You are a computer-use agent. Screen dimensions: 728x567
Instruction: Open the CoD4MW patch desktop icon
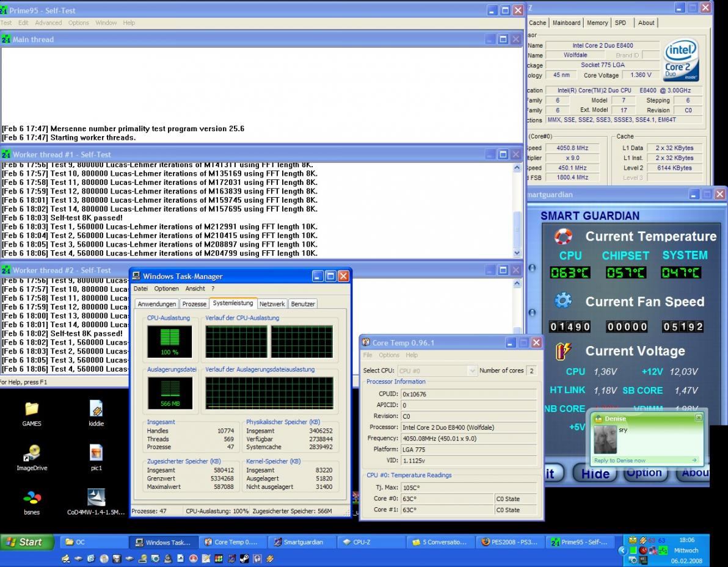pos(96,498)
